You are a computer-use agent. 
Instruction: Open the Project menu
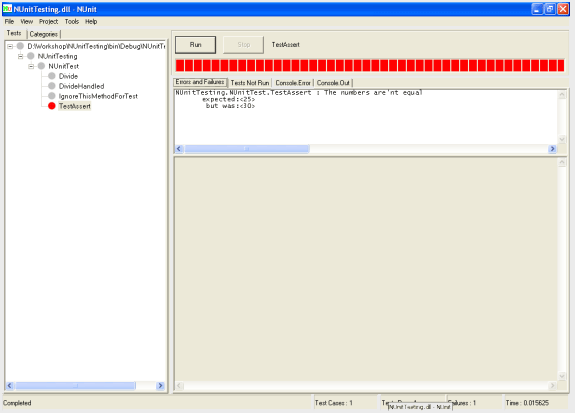coord(48,22)
